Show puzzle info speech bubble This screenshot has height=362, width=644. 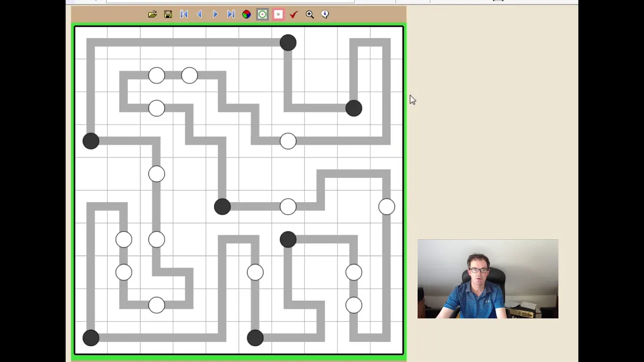[325, 15]
